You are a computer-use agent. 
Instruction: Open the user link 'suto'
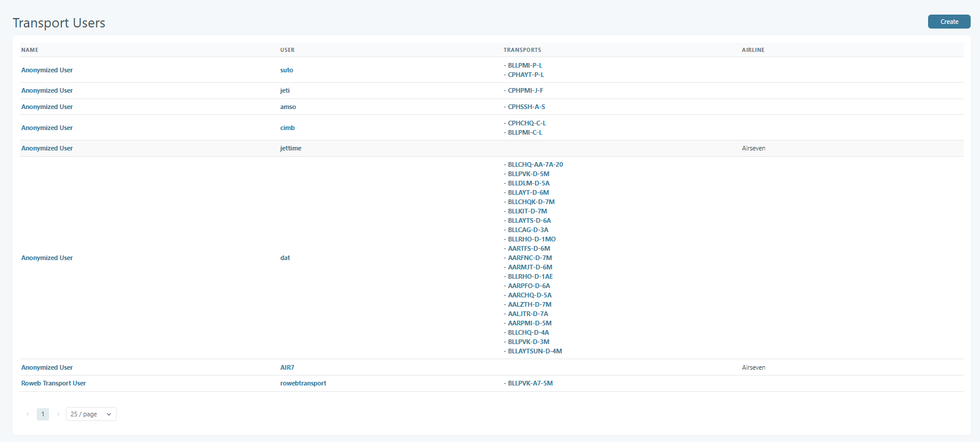(286, 70)
